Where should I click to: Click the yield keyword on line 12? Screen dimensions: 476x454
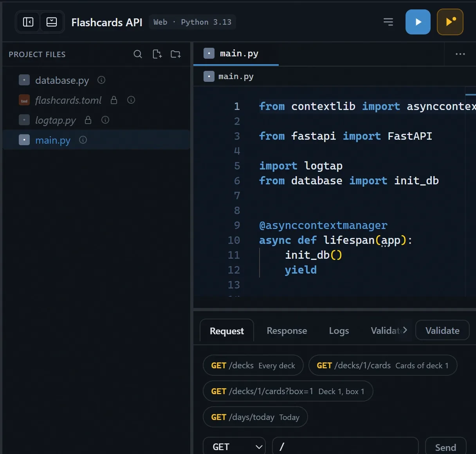click(301, 270)
